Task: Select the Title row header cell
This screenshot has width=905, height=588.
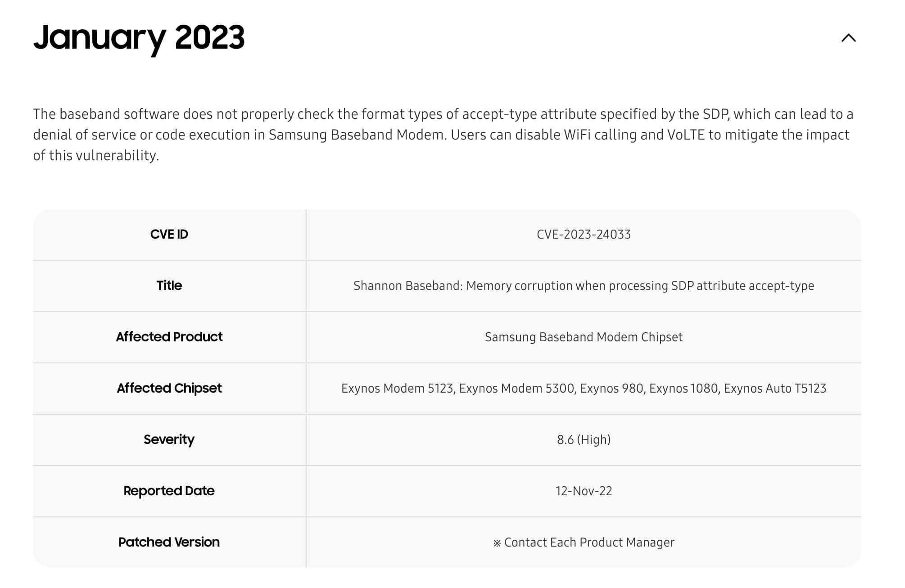Action: pyautogui.click(x=168, y=285)
